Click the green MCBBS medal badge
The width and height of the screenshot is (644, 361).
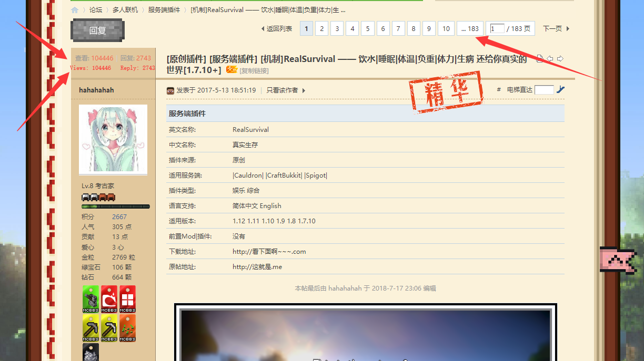coord(90,299)
